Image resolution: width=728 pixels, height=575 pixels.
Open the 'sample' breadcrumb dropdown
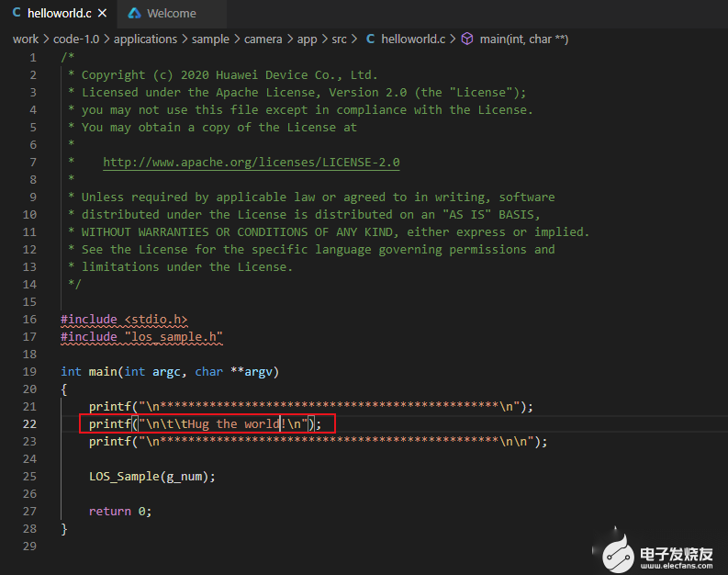point(210,39)
